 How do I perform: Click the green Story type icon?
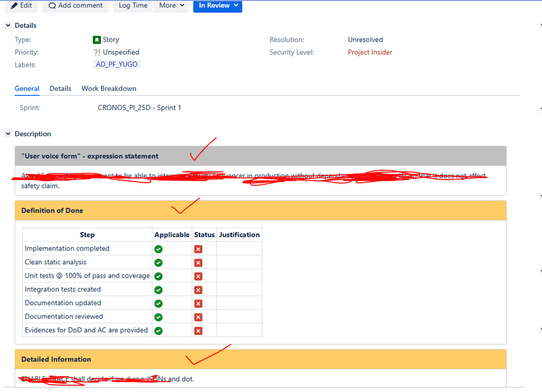pyautogui.click(x=97, y=40)
